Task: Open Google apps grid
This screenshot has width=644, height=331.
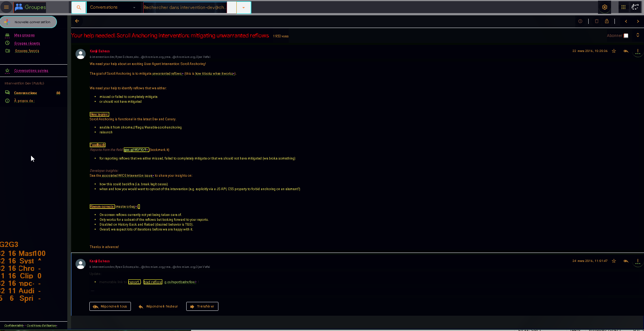Action: click(623, 7)
